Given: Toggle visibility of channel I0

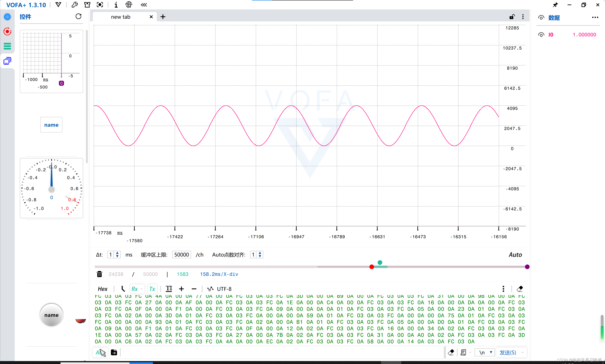Looking at the screenshot, I should [x=541, y=35].
